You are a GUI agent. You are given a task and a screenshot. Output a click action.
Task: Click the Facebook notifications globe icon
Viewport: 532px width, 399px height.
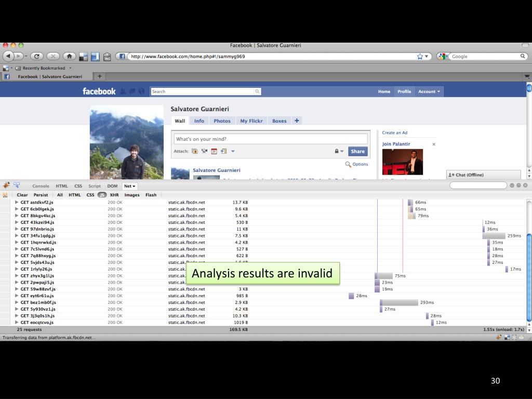[141, 91]
